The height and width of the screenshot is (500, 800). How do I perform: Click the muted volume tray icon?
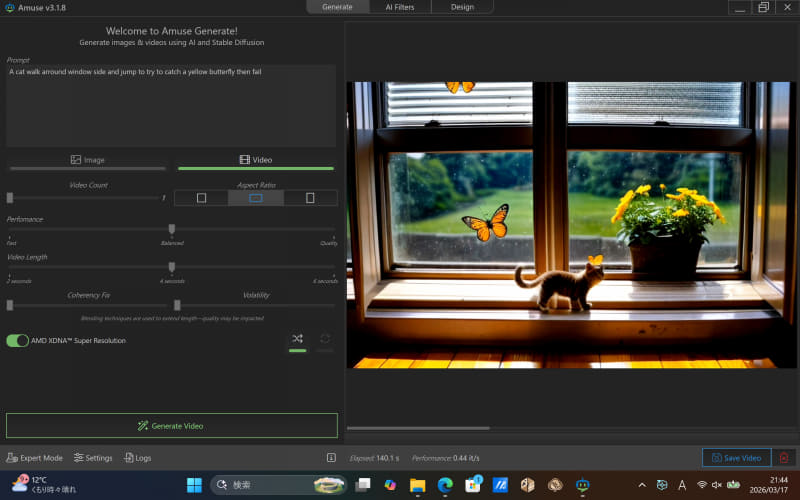717,485
